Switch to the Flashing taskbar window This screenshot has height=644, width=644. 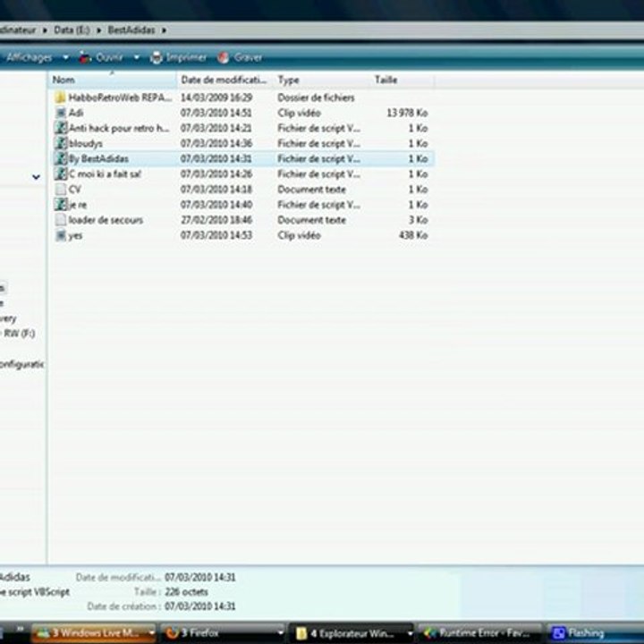coord(596,633)
